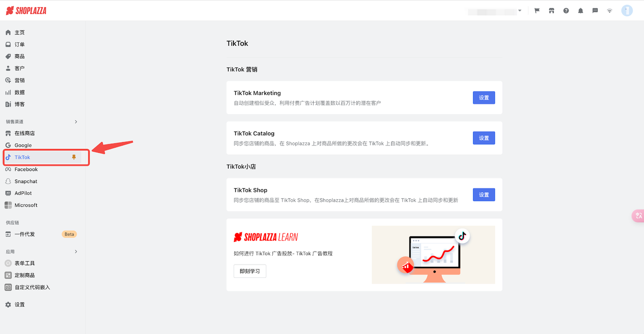Click the Shoplazza logo
The image size is (644, 334).
point(26,11)
